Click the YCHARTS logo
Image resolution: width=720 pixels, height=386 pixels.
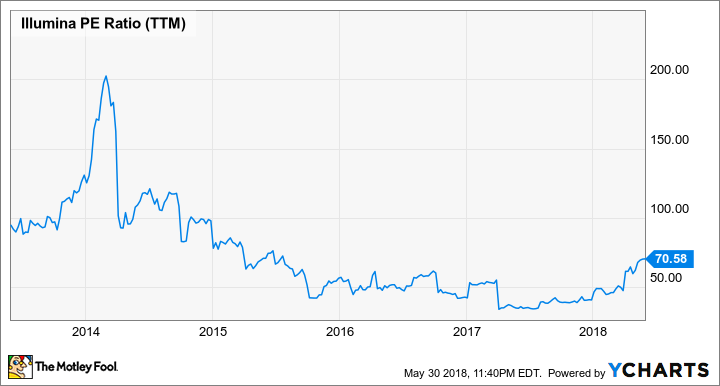pyautogui.click(x=658, y=370)
